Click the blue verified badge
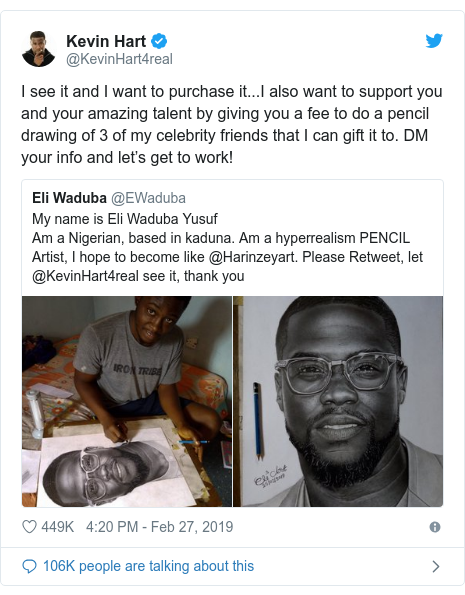465x595 pixels. click(x=159, y=41)
